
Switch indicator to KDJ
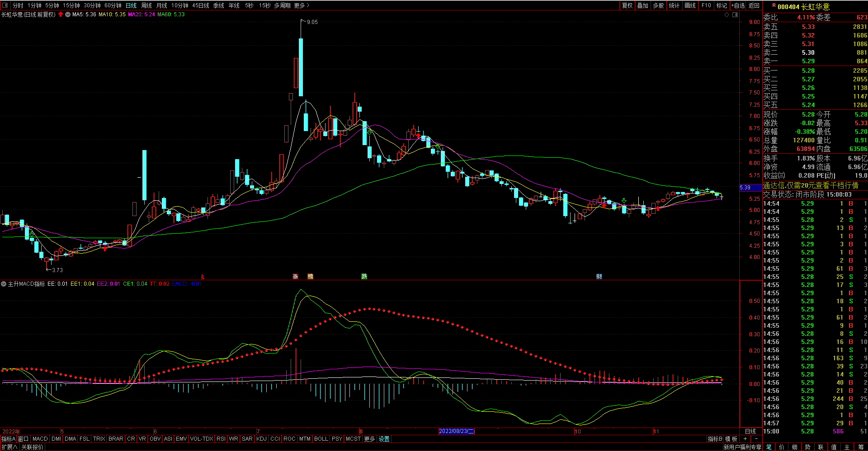pyautogui.click(x=261, y=439)
